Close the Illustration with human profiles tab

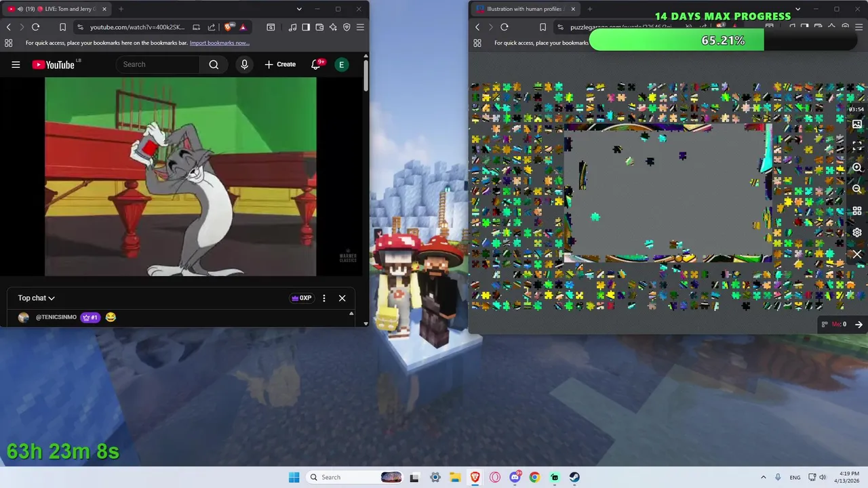coord(573,9)
